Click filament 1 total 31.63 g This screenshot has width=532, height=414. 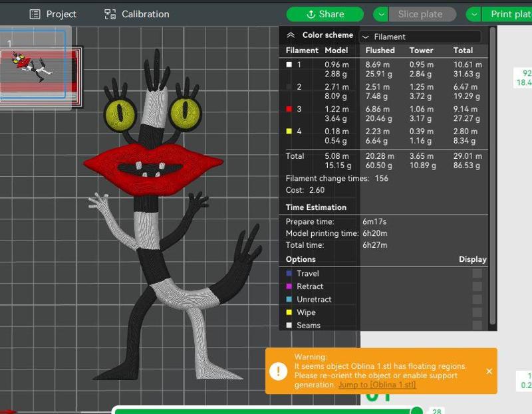(x=467, y=74)
